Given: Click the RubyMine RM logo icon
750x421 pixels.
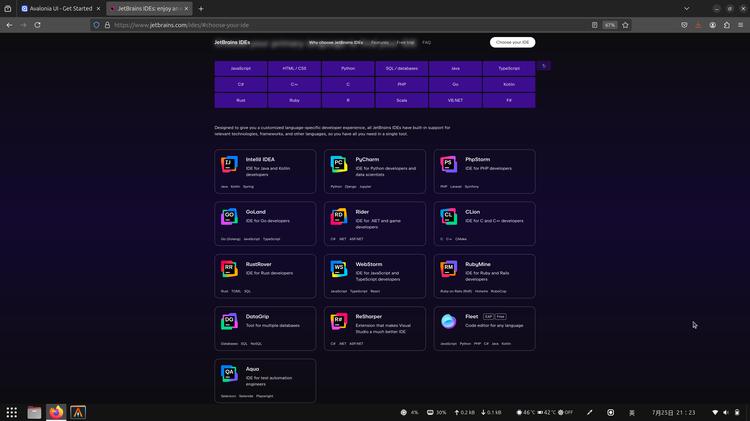Looking at the screenshot, I should coord(448,269).
